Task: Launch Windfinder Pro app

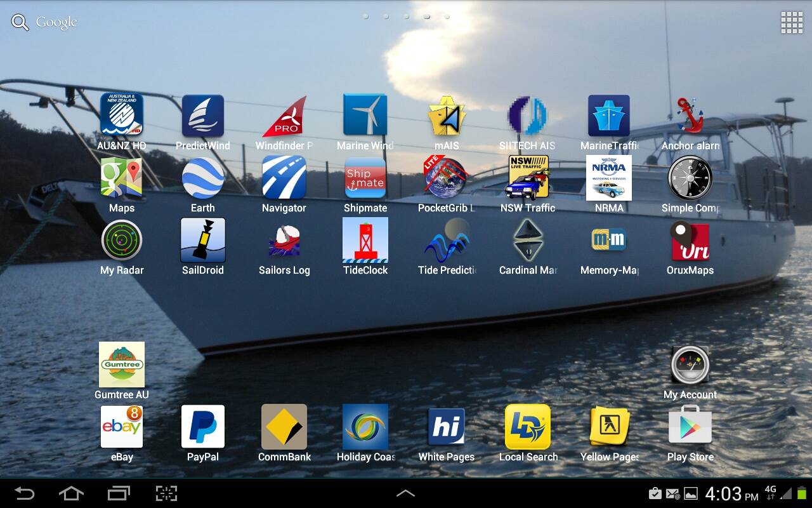Action: [284, 116]
